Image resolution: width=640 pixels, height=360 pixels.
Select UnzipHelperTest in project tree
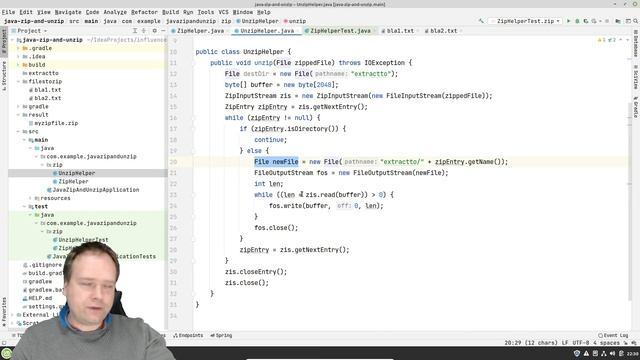(80, 240)
